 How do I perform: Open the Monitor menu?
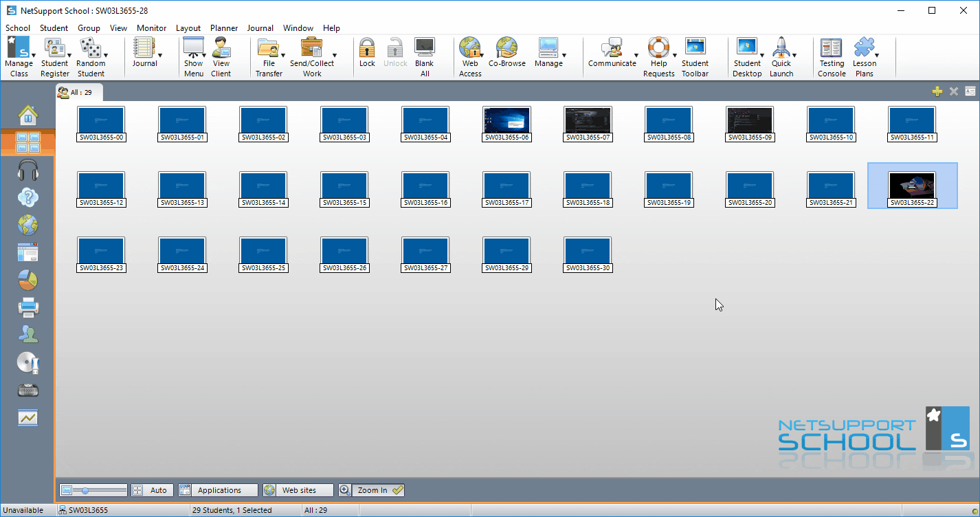click(x=151, y=28)
